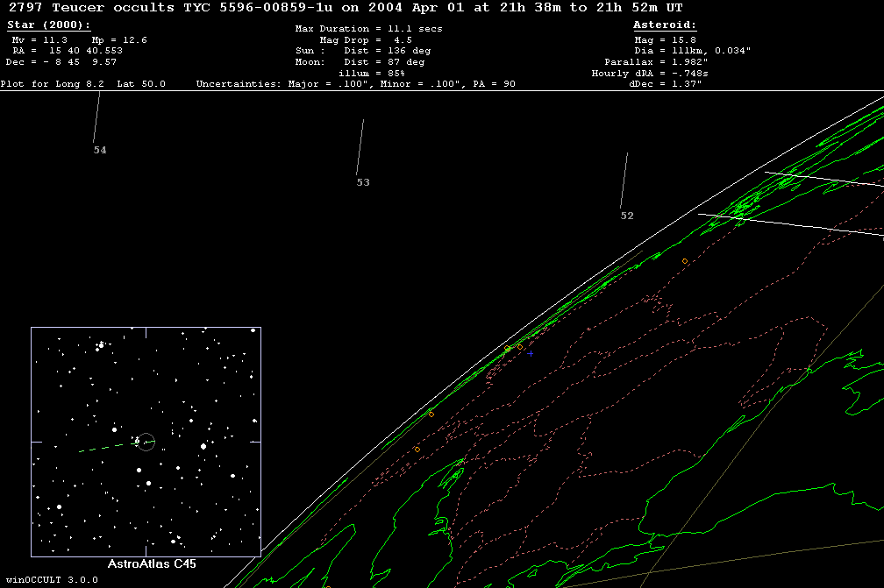The image size is (884, 588).
Task: Click the Asteroid: heading
Action: tap(665, 25)
